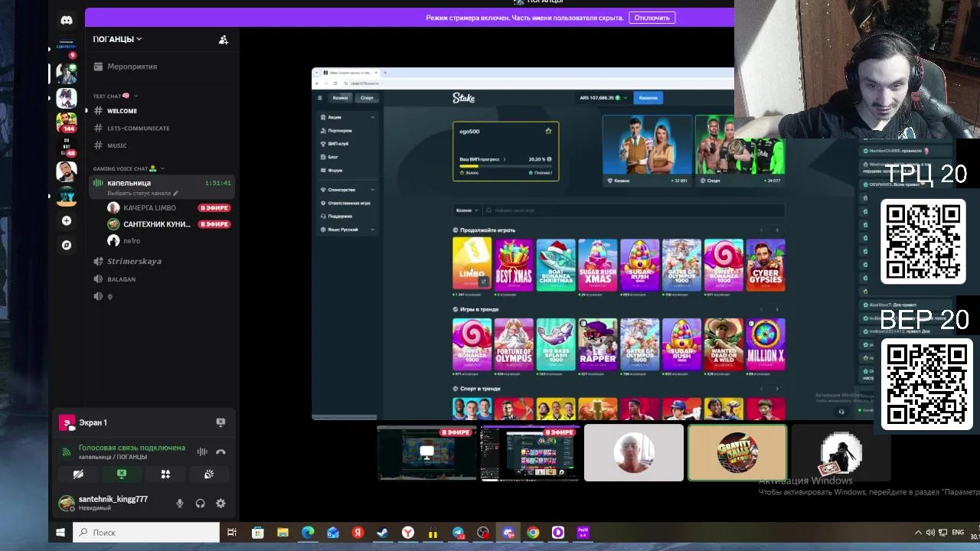Open Le Rapper game in stream
The width and height of the screenshot is (980, 551).
click(x=597, y=344)
